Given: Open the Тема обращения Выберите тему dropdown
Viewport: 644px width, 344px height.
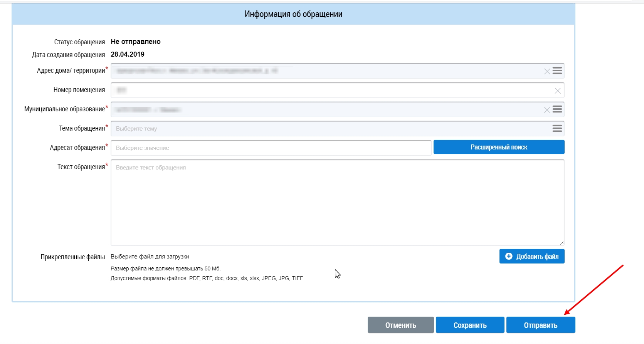Looking at the screenshot, I should tap(337, 129).
